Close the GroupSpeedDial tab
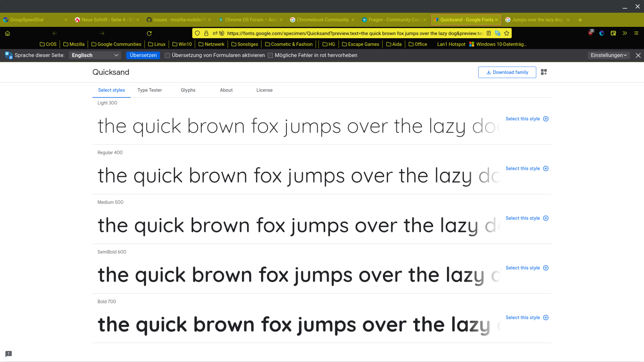This screenshot has height=362, width=644. (66, 20)
